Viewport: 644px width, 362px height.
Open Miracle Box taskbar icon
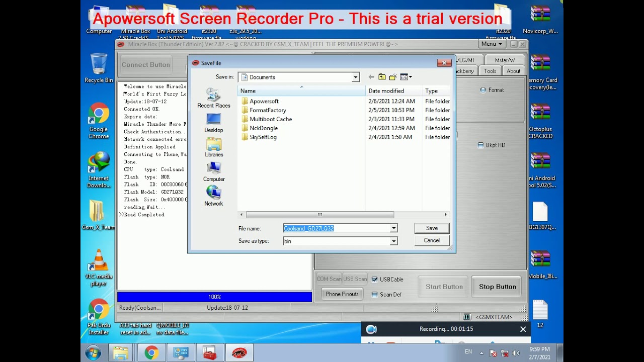pos(239,353)
